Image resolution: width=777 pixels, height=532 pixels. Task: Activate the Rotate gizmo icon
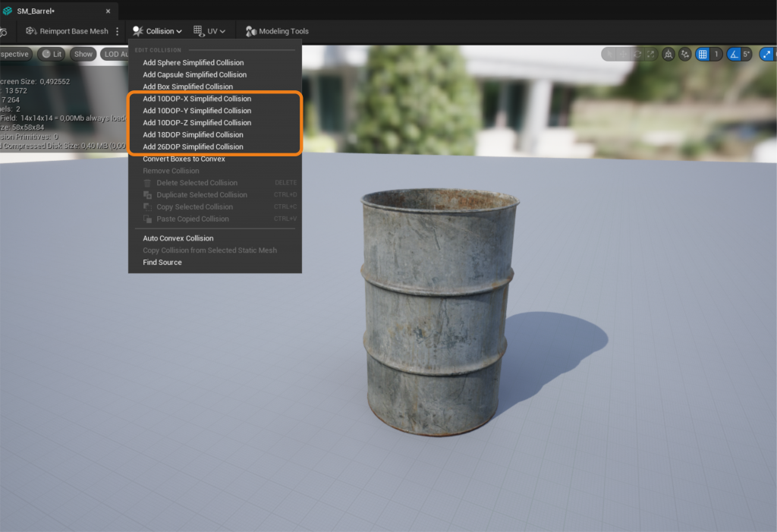[637, 54]
